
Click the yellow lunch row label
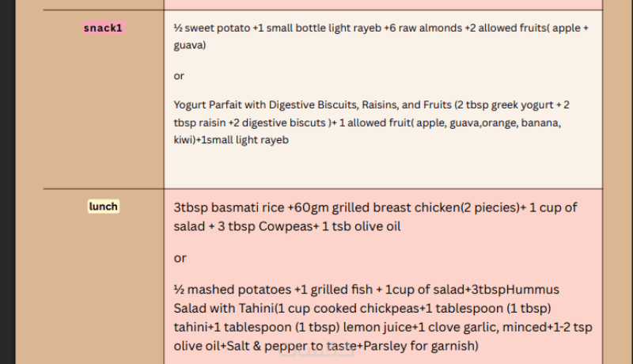click(104, 207)
